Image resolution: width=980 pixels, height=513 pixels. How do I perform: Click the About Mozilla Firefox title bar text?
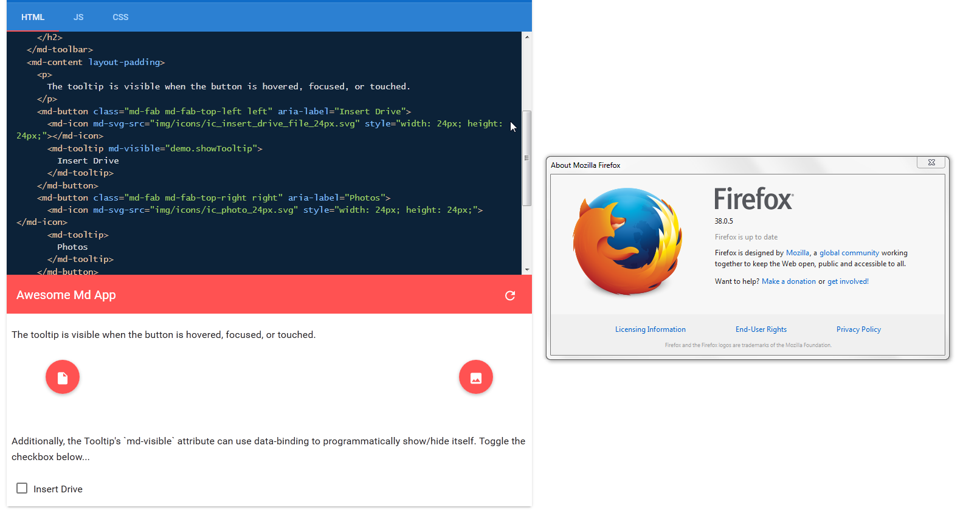click(585, 165)
